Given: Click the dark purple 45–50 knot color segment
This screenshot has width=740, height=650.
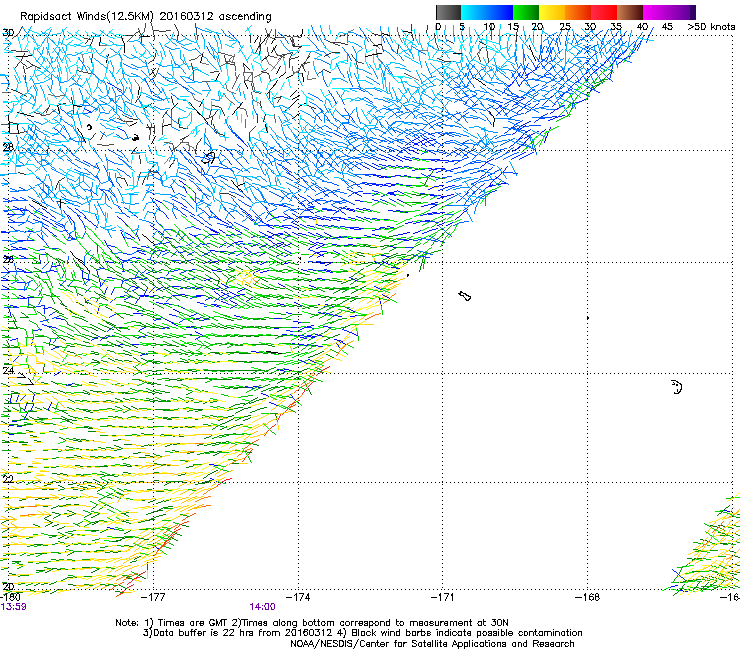Looking at the screenshot, I should click(682, 12).
